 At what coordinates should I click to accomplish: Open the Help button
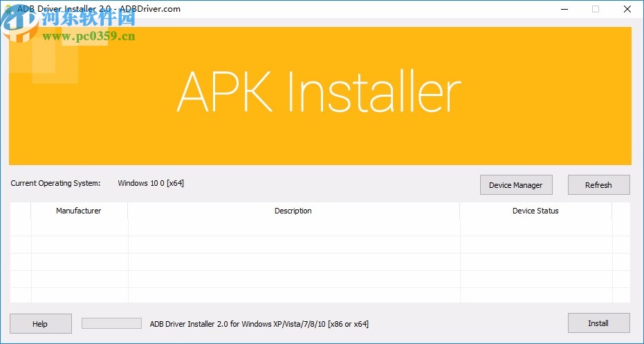coord(40,323)
